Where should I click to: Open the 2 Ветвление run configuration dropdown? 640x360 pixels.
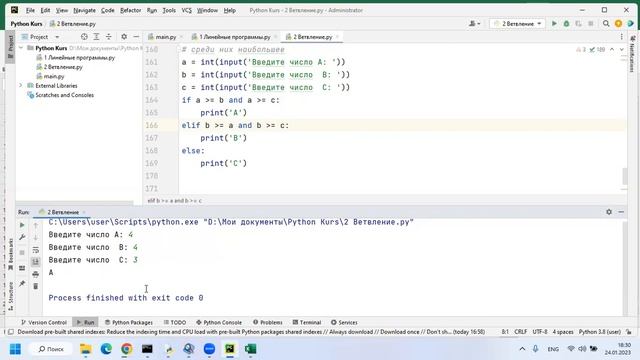point(517,24)
